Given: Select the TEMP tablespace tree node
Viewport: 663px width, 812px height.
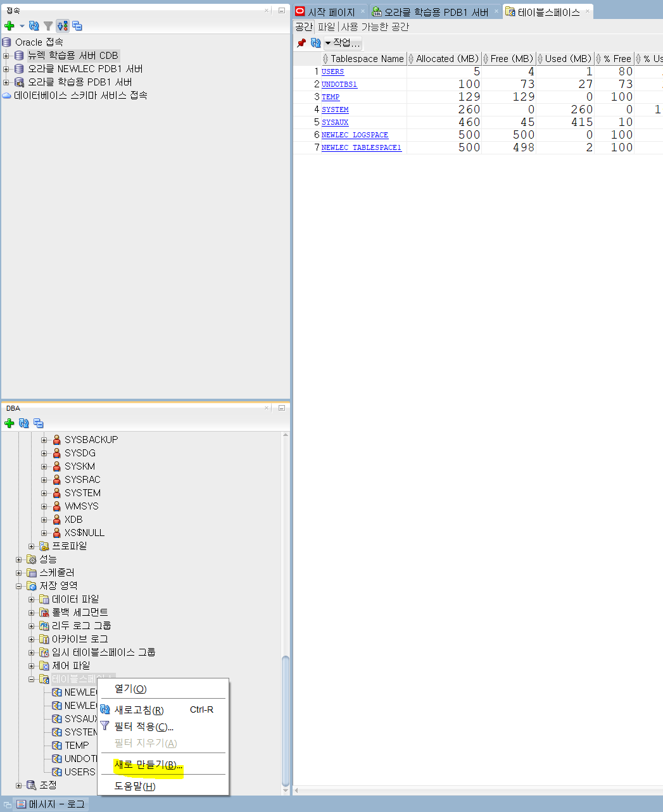Looking at the screenshot, I should click(x=77, y=746).
